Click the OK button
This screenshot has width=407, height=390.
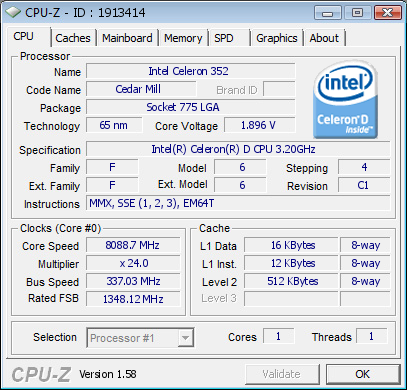pyautogui.click(x=363, y=374)
